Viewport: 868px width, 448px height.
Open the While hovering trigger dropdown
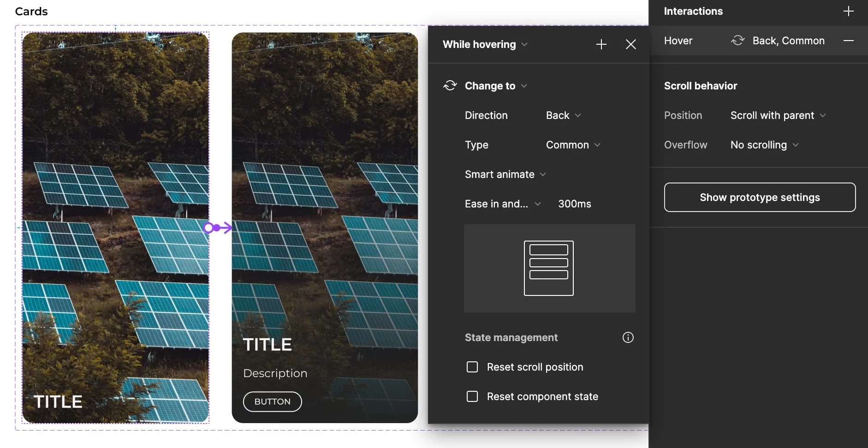(485, 44)
